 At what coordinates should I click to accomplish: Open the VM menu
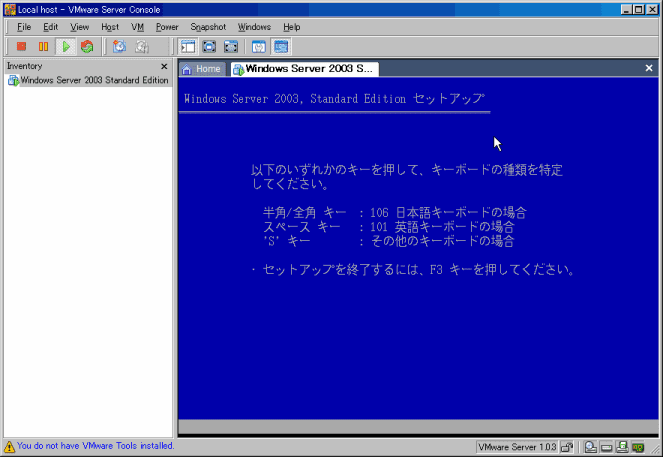pos(137,27)
